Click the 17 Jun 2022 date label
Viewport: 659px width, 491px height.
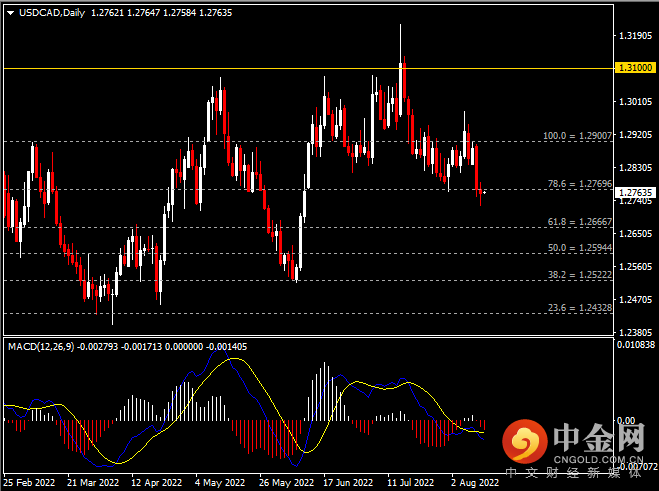348,482
